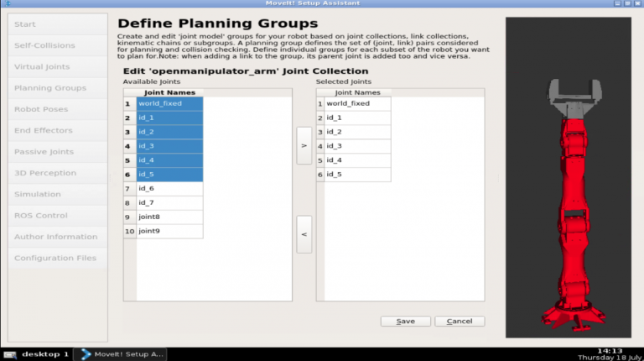Select id_7 in Available Joints
Viewport: 644px width, 361px height.
click(x=169, y=202)
